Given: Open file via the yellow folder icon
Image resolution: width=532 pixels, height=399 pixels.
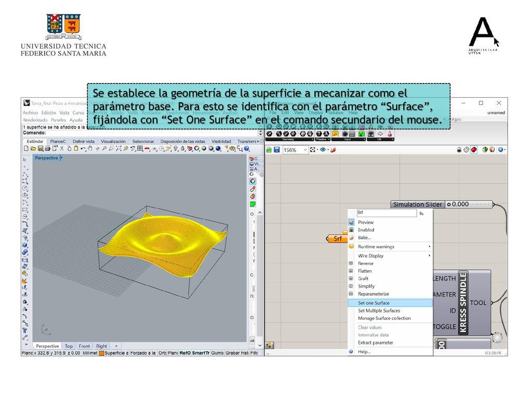Looking at the screenshot, I should 33,148.
